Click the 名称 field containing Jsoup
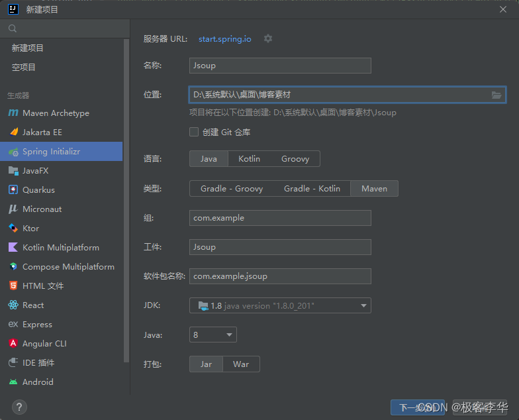The width and height of the screenshot is (519, 420). pyautogui.click(x=280, y=66)
